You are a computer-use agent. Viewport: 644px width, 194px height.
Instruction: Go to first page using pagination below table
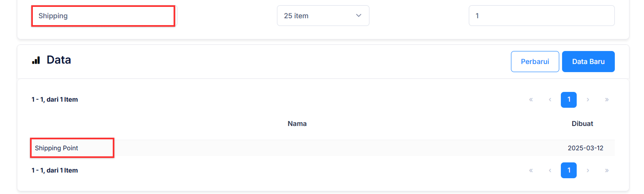coord(531,171)
